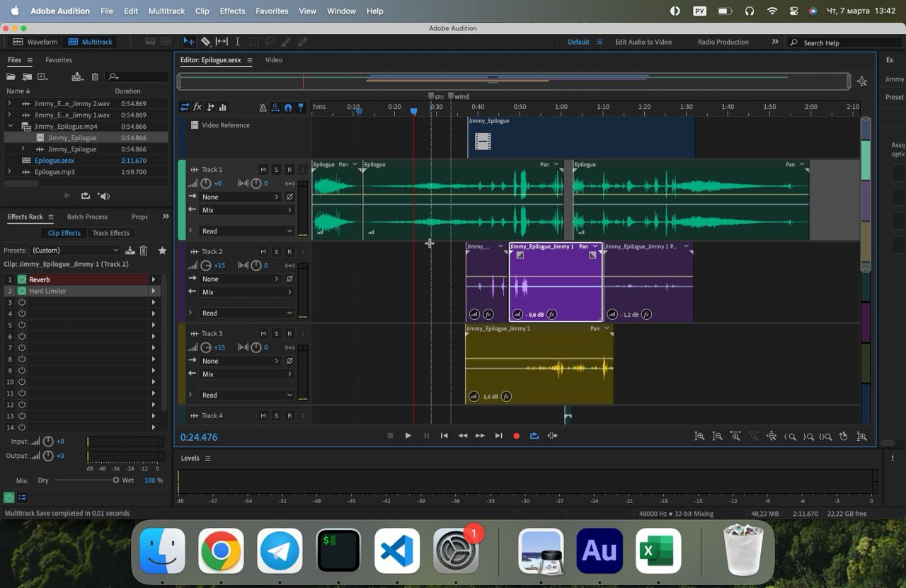Select the Razor tool in toolbar

(x=205, y=42)
